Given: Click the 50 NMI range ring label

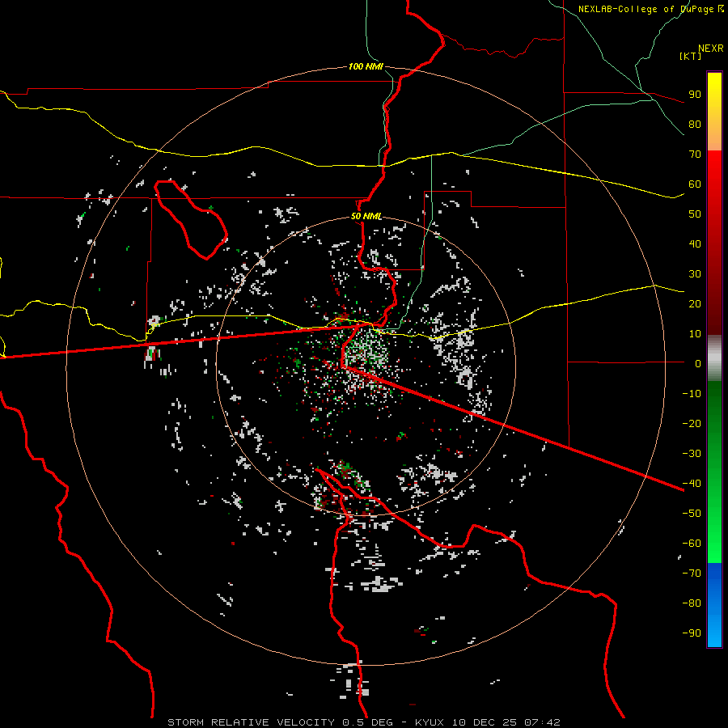Looking at the screenshot, I should 366,216.
